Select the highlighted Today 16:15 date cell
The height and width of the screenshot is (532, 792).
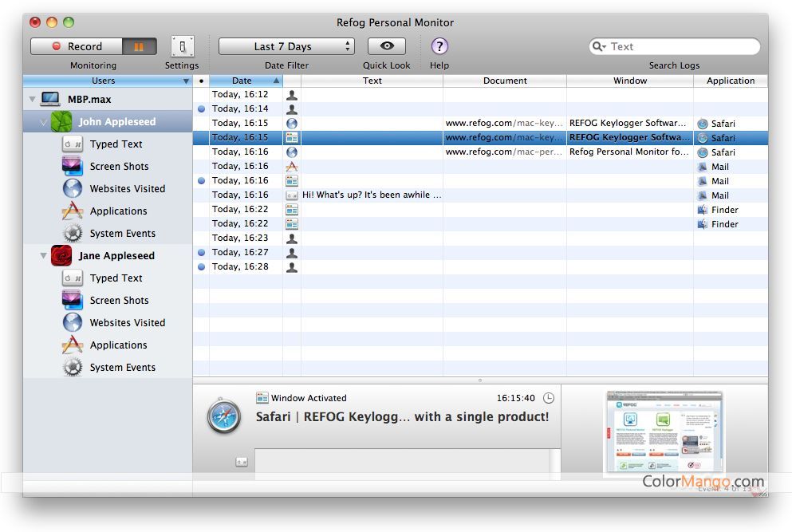246,137
